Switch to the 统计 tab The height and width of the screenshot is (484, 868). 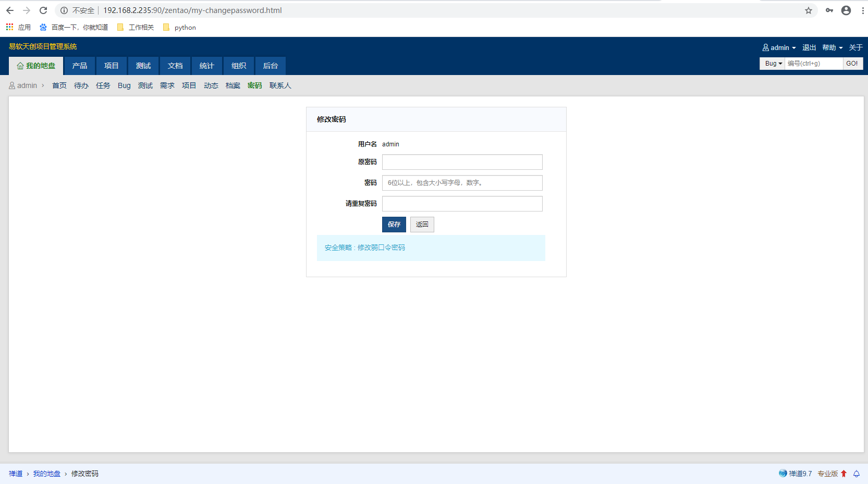click(207, 66)
